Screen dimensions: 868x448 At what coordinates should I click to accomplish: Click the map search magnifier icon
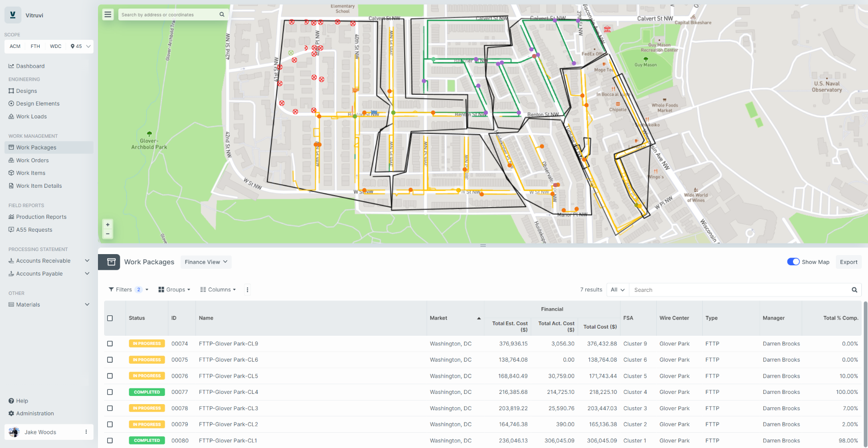point(222,15)
